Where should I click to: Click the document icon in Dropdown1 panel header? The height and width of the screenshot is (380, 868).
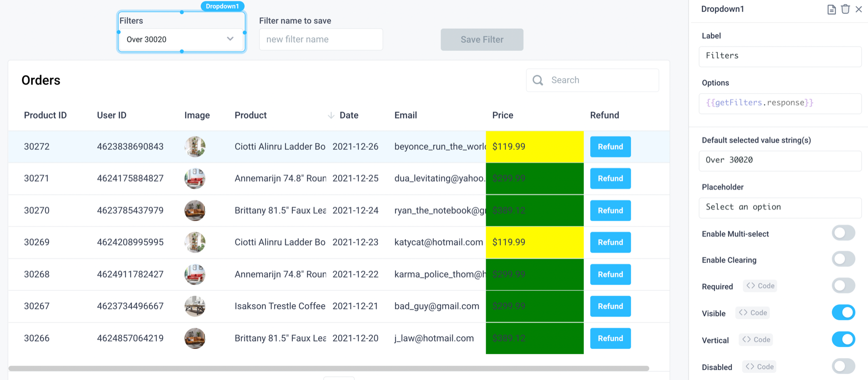point(831,9)
